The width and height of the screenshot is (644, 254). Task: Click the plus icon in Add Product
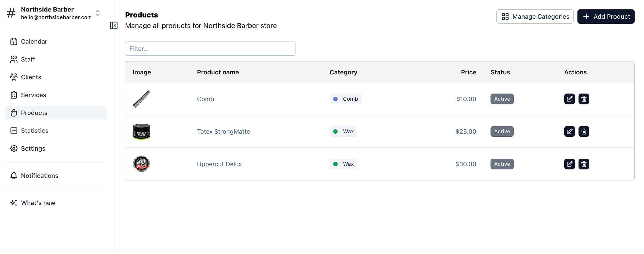click(x=586, y=17)
